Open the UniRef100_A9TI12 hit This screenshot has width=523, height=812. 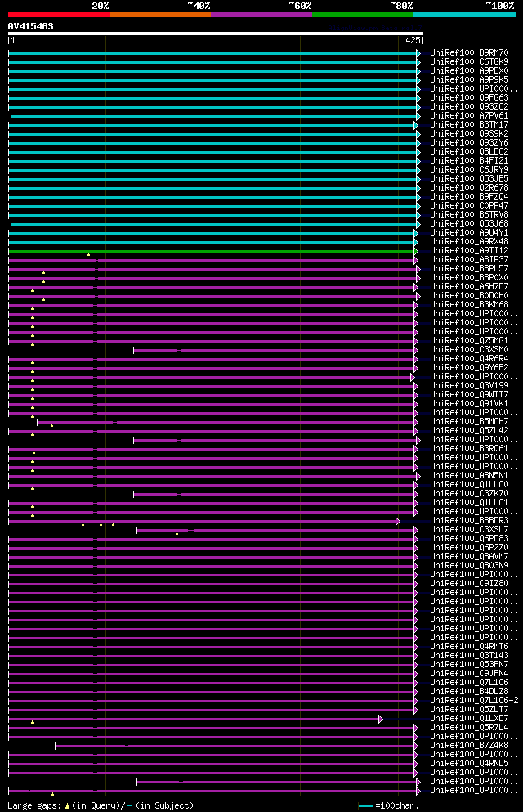pyautogui.click(x=469, y=251)
